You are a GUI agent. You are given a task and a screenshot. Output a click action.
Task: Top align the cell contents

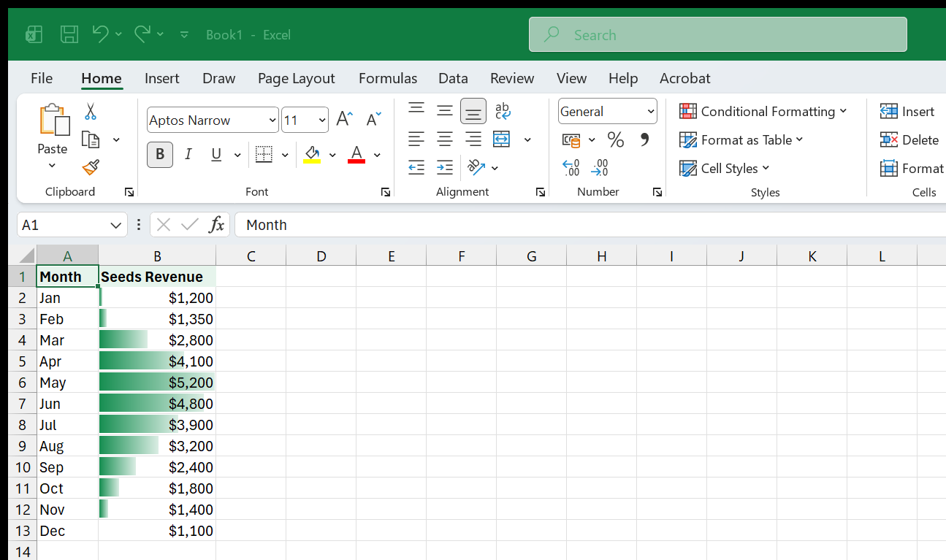click(416, 110)
